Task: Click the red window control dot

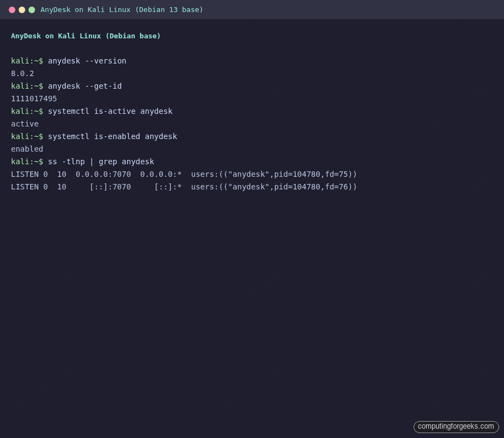Action: (x=12, y=9)
